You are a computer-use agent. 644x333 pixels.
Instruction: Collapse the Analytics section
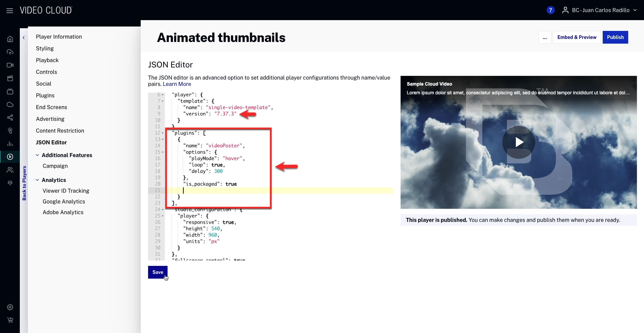37,180
